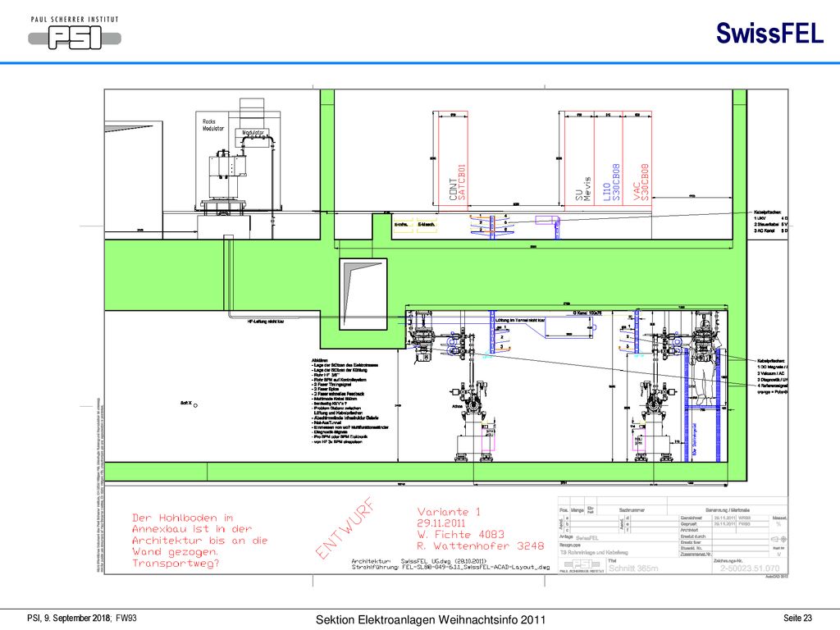Click the grey shaft cutout in green wall
Viewport: 840px width, 630px height.
point(363,294)
